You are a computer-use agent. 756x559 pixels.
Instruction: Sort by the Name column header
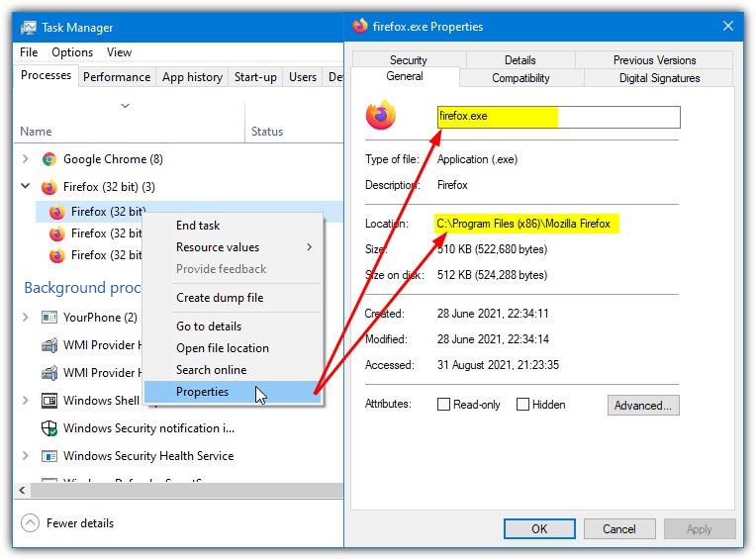click(36, 132)
